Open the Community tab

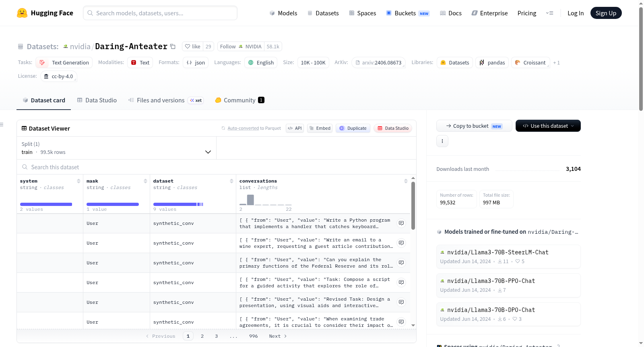pyautogui.click(x=239, y=100)
